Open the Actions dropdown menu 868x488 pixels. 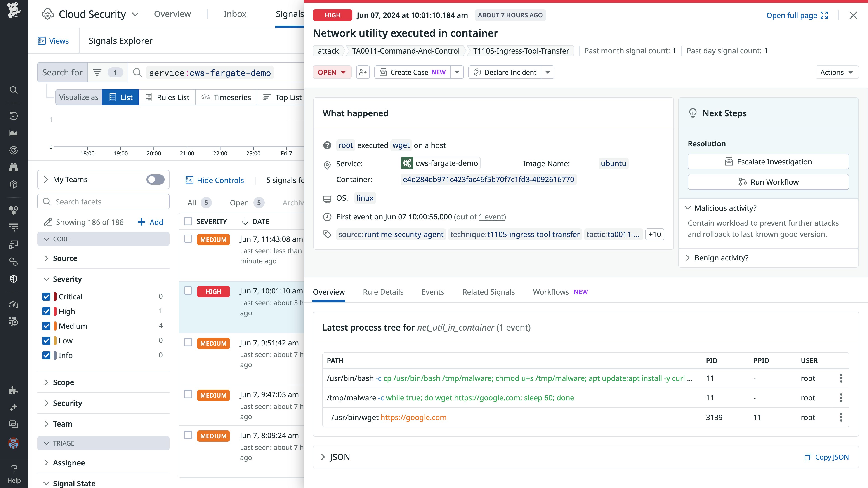tap(837, 72)
